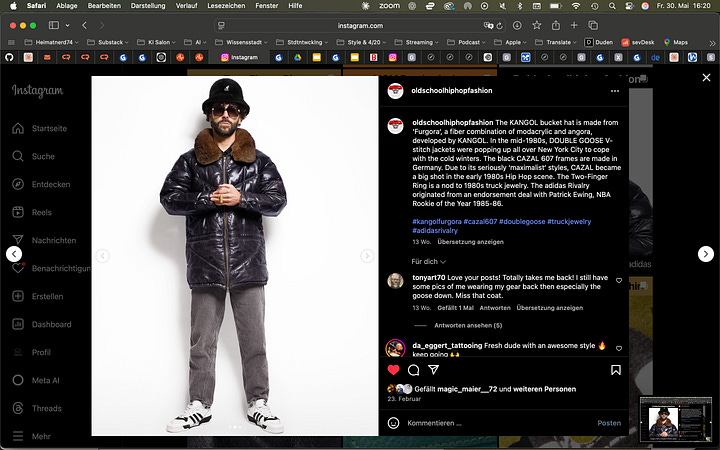Screen dimensions: 720x450
Task: Expand sidebar toggle dropdown chevron
Action: (x=68, y=25)
